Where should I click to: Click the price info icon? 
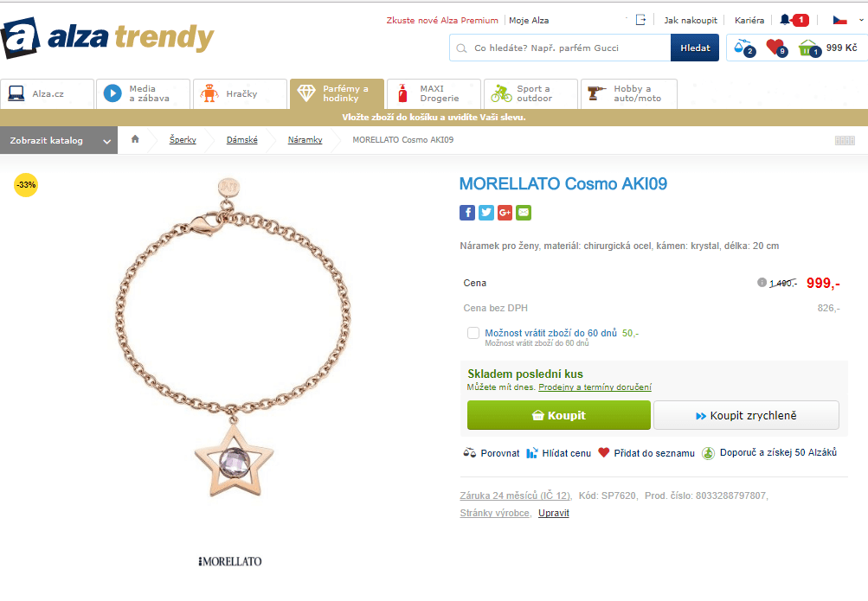pyautogui.click(x=762, y=283)
